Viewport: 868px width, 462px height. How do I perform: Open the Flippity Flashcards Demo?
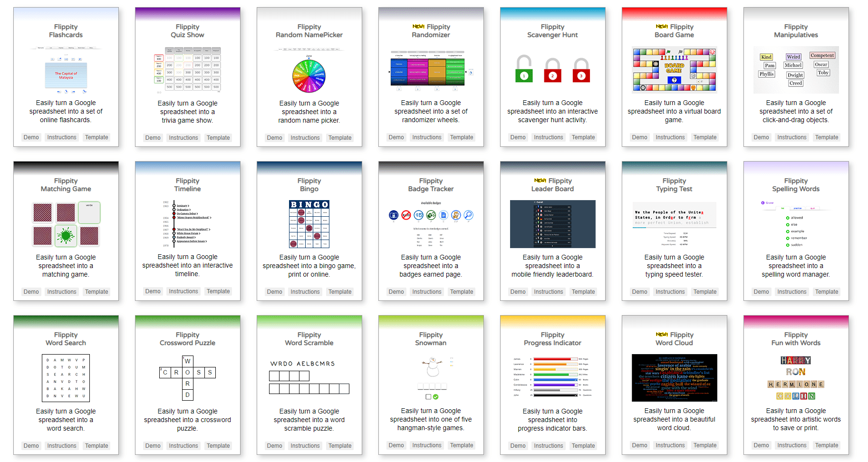(x=31, y=137)
